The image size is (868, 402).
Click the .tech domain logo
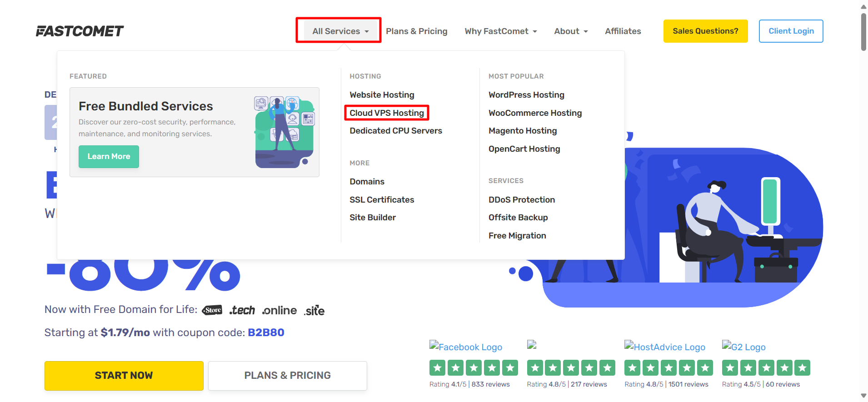[x=242, y=310]
